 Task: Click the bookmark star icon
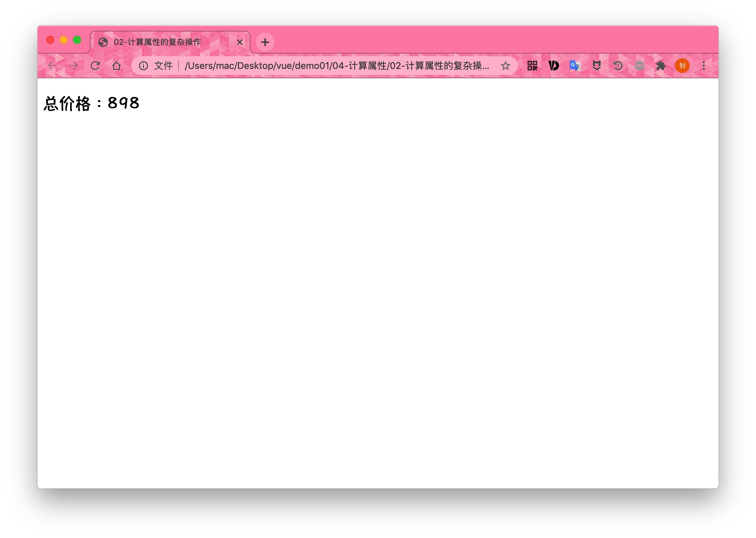coord(505,65)
